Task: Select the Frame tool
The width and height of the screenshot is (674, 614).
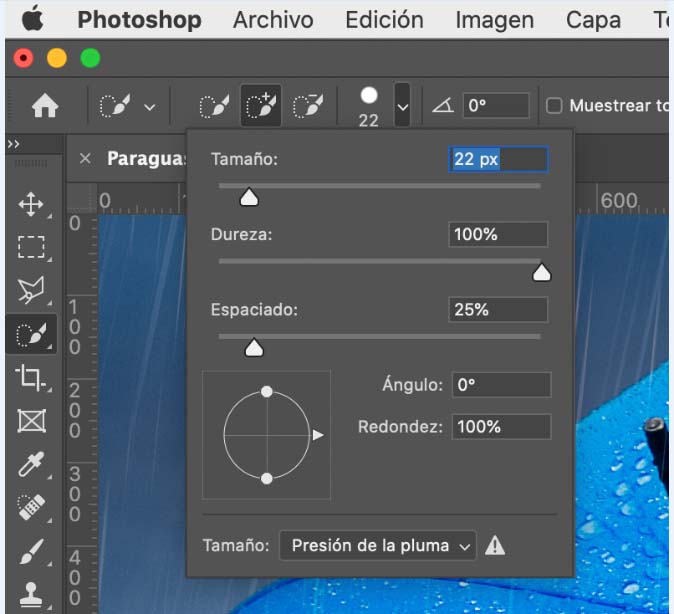Action: pos(31,421)
